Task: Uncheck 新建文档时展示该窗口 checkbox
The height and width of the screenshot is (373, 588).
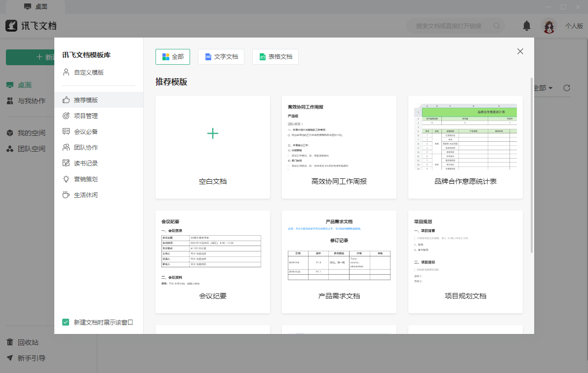Action: coord(66,322)
